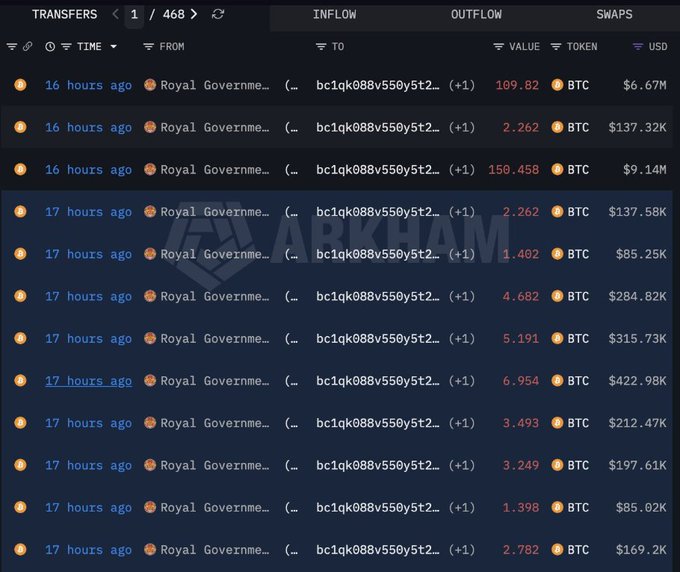Open Royal Government sender of the 4.682 BTC row
This screenshot has width=680, height=572.
215,296
